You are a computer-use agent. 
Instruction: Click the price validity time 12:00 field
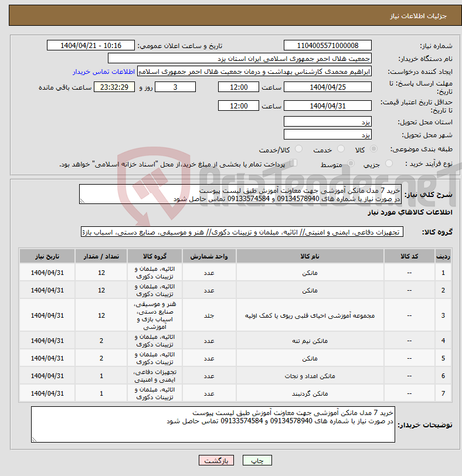(239, 106)
